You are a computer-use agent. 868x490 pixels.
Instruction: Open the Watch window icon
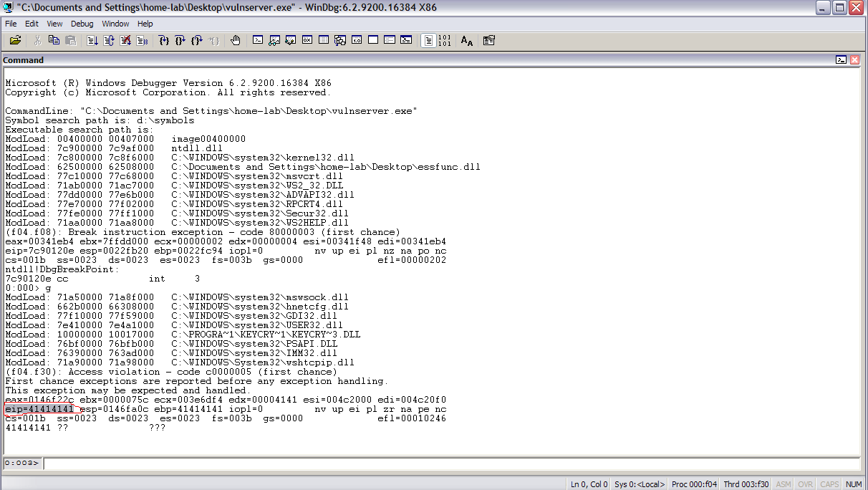274,41
